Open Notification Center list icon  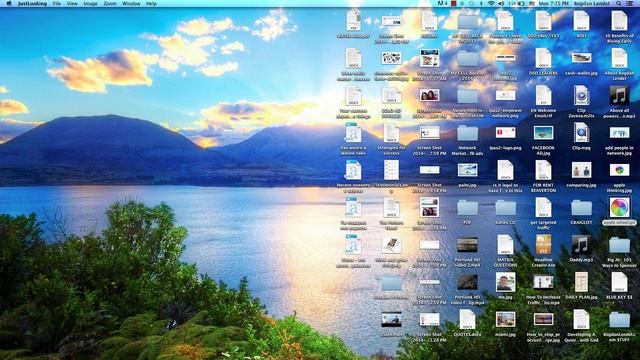tap(631, 3)
